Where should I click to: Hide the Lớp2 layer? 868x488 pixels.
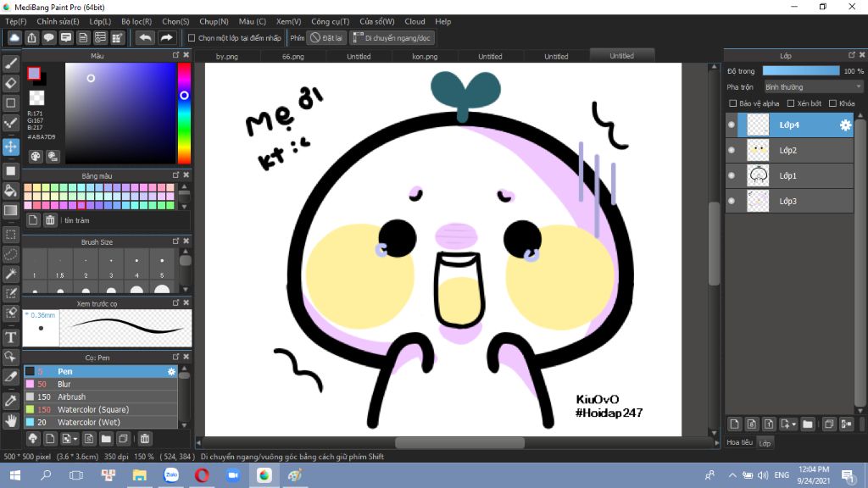pyautogui.click(x=732, y=151)
